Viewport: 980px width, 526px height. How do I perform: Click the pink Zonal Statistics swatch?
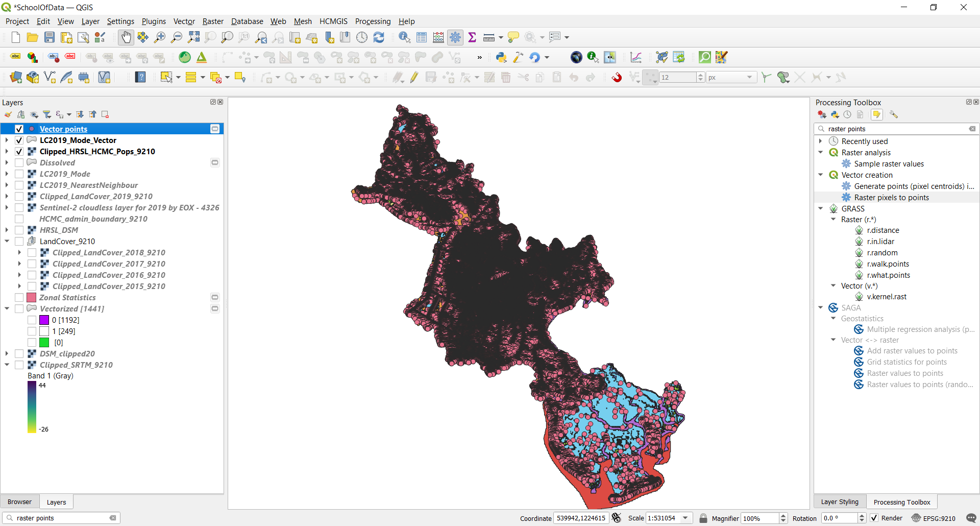[32, 298]
